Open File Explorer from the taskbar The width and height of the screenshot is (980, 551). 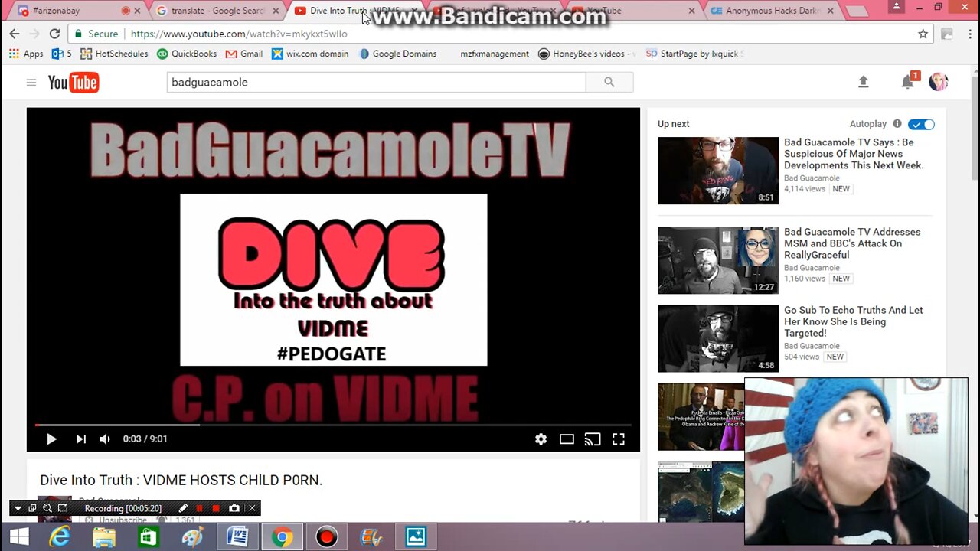(104, 537)
